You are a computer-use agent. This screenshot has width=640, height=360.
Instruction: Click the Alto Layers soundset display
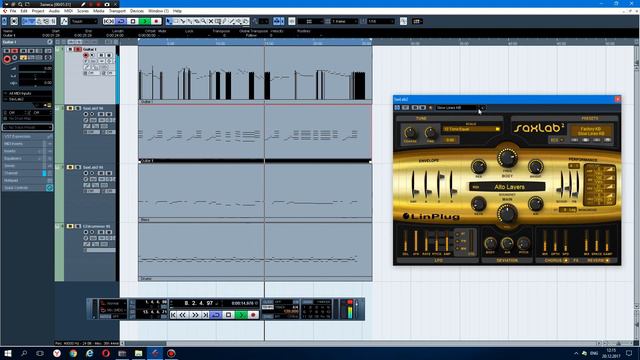(507, 187)
